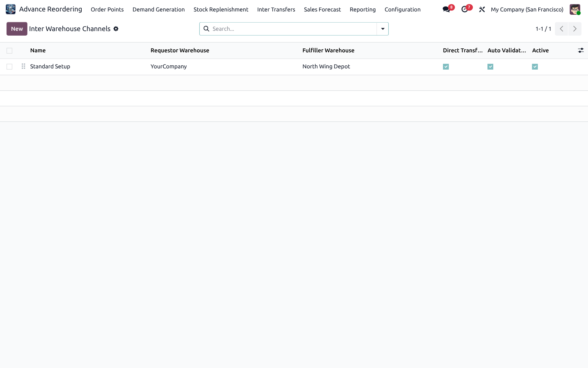Click the North Wing Depot fulfiller cell
The image size is (588, 368).
(x=326, y=66)
